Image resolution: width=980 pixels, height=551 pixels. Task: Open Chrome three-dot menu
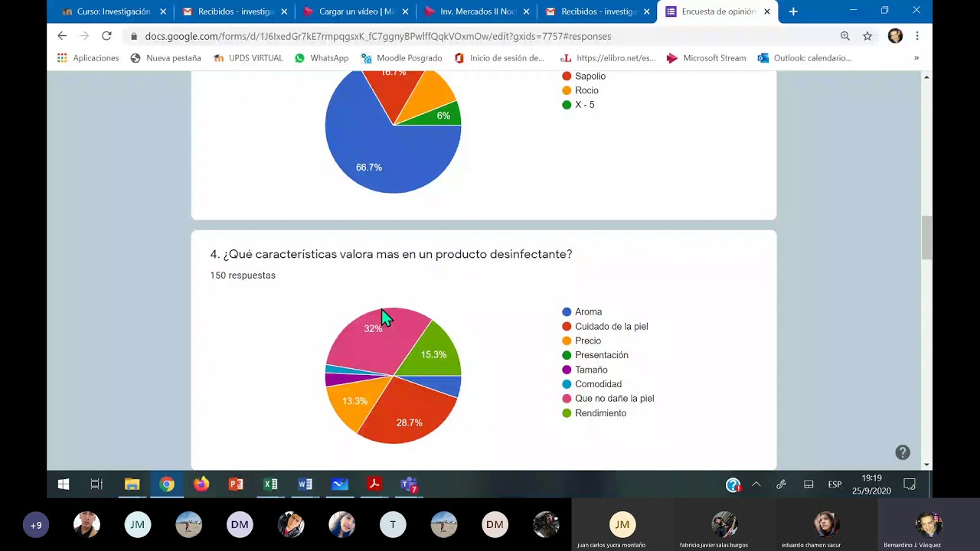pyautogui.click(x=916, y=36)
